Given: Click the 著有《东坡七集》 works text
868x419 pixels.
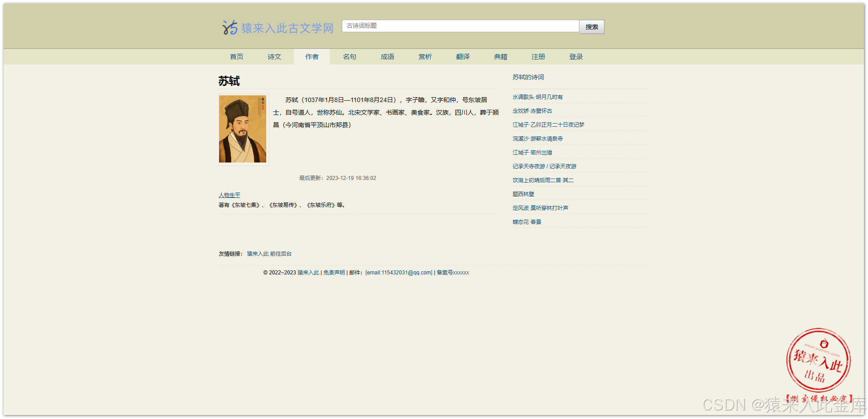Looking at the screenshot, I should click(281, 205).
